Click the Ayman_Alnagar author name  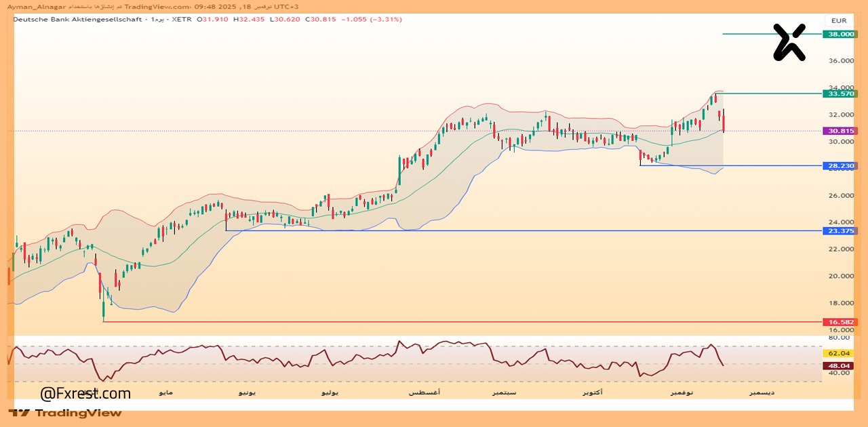35,6
